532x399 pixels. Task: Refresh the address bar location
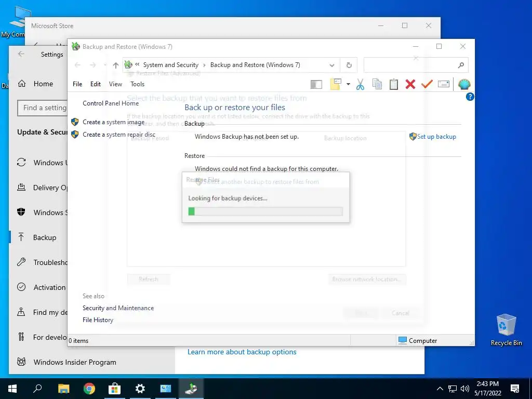(x=349, y=65)
